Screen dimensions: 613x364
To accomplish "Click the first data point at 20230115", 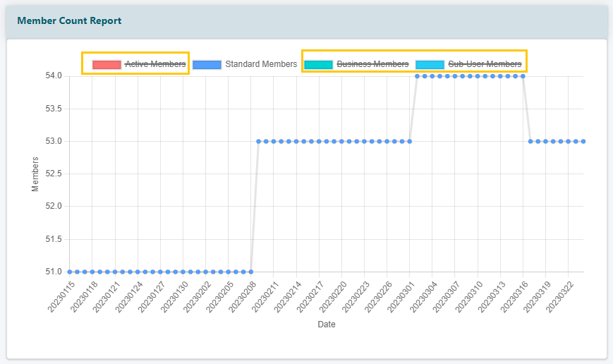I will [69, 272].
